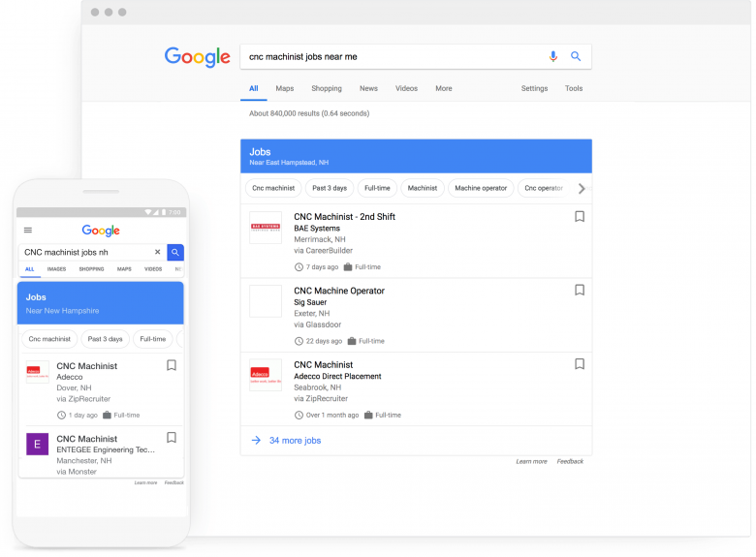Click the Google logo on phone screen
Viewport: 756px width, 557px height.
tap(101, 231)
